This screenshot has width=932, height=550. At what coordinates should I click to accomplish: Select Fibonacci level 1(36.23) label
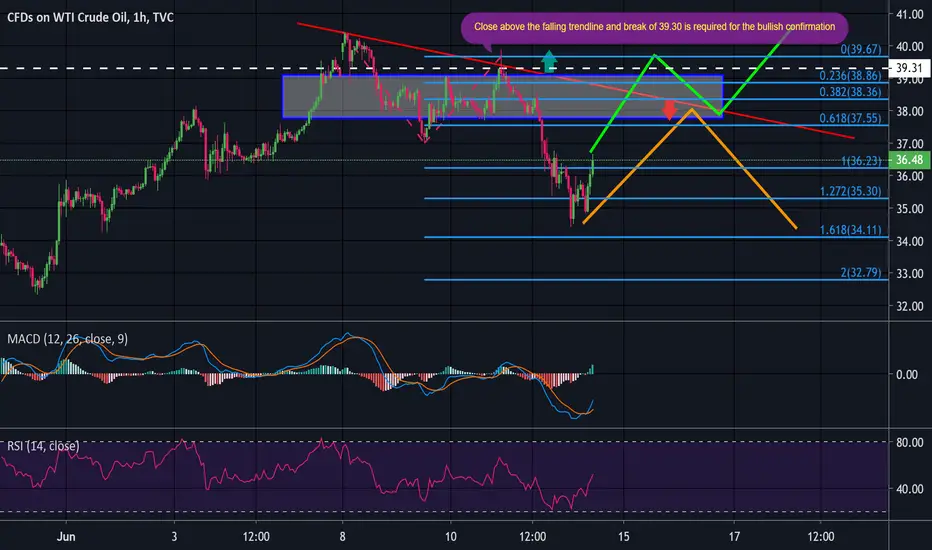point(861,161)
